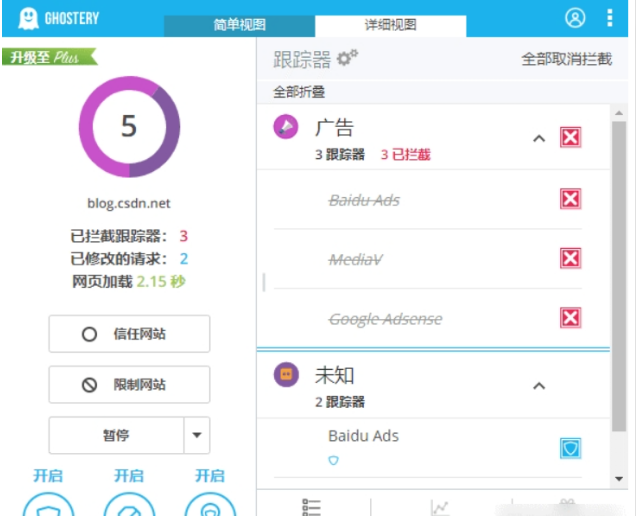The width and height of the screenshot is (642, 516).
Task: Click scrollbar up arrow in tracker list
Action: pyautogui.click(x=619, y=113)
